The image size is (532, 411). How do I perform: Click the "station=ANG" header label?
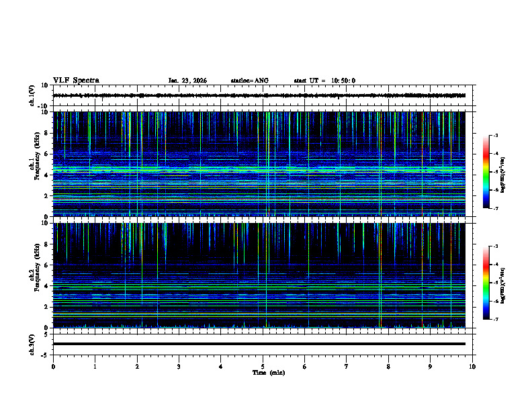[x=249, y=81]
